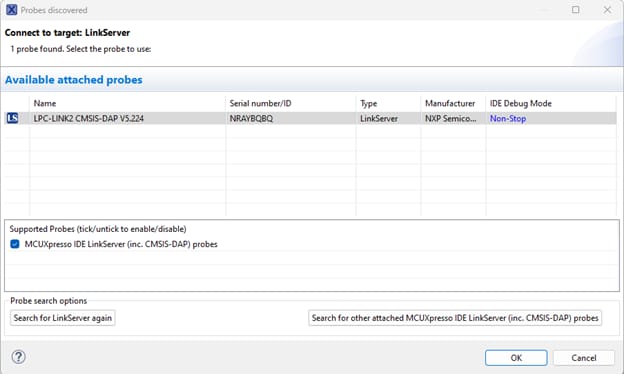Toggle the Non-Stop IDE Debug Mode link
The height and width of the screenshot is (374, 624).
508,119
